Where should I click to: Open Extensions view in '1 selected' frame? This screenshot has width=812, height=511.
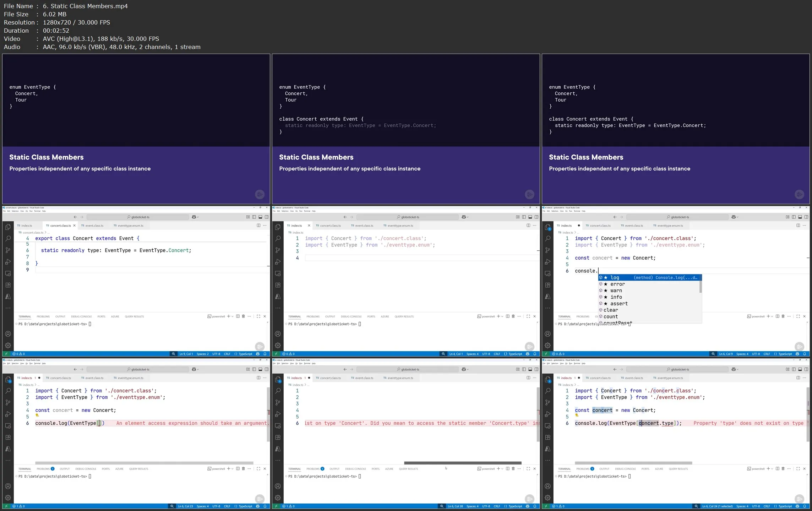pos(547,437)
